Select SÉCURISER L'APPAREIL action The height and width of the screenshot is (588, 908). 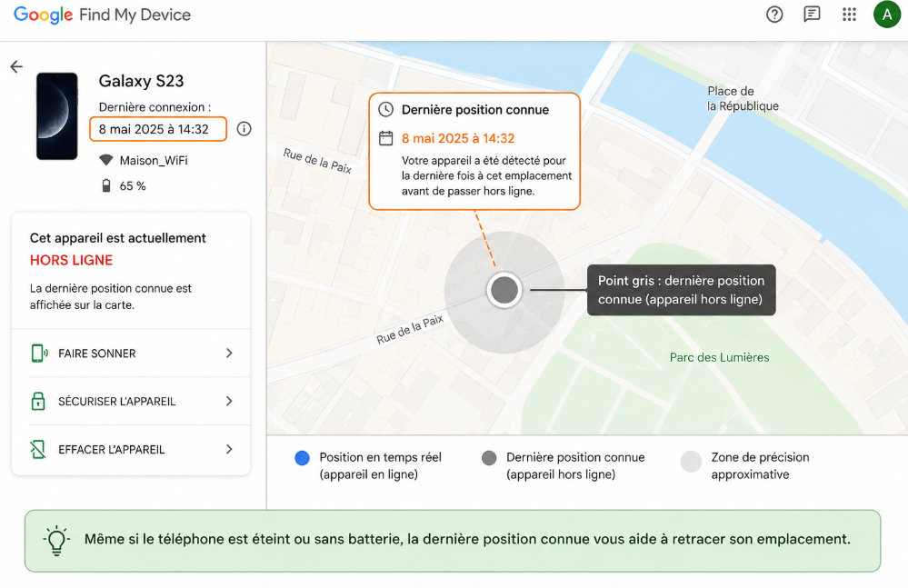[x=131, y=401]
